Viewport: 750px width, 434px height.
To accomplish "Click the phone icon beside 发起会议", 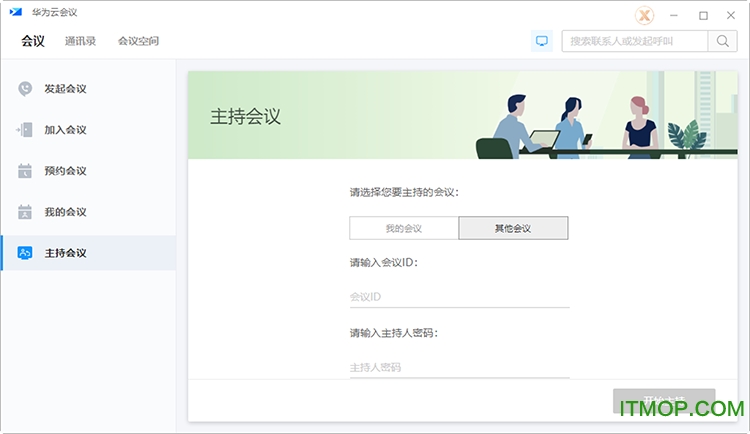I will (25, 89).
